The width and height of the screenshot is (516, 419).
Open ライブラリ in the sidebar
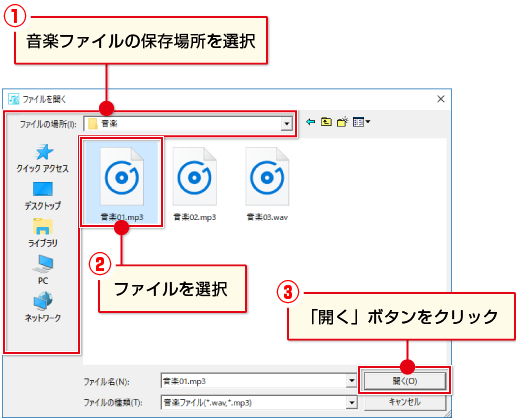43,233
